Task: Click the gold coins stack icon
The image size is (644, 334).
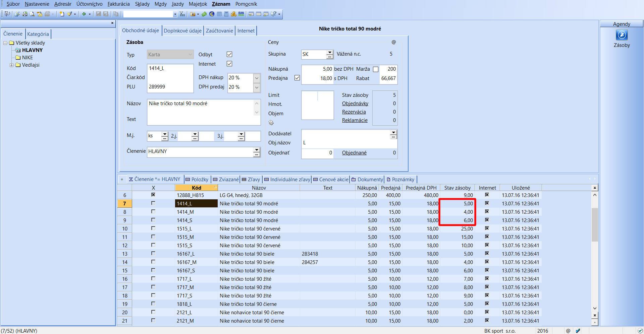Action: click(x=234, y=14)
